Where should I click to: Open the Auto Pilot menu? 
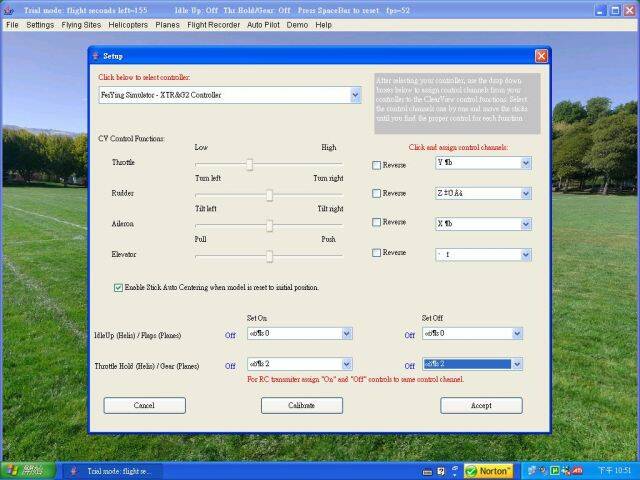tap(263, 25)
